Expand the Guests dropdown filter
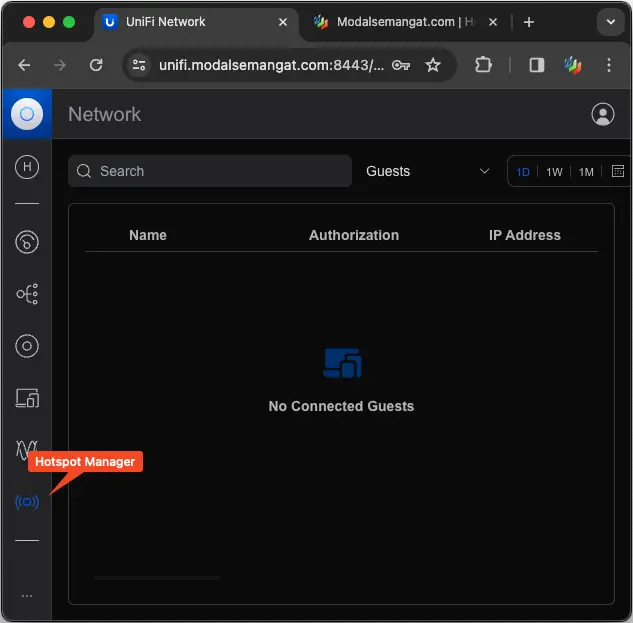This screenshot has width=633, height=623. pyautogui.click(x=428, y=171)
